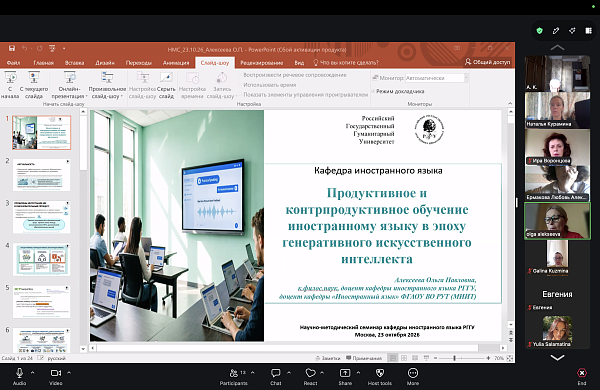
Task: Expand React options caret
Action: [322, 372]
